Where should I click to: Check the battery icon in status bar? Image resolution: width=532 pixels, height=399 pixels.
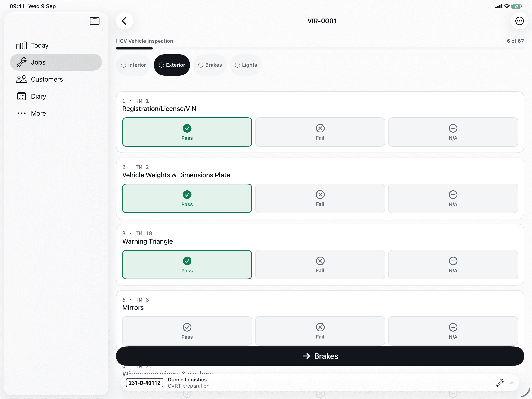(x=516, y=6)
